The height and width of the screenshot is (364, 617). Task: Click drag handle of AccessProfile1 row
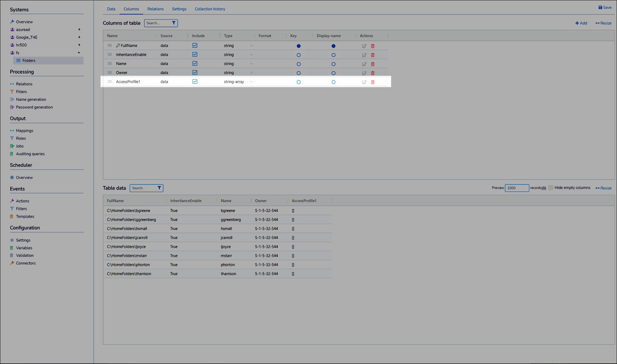110,82
